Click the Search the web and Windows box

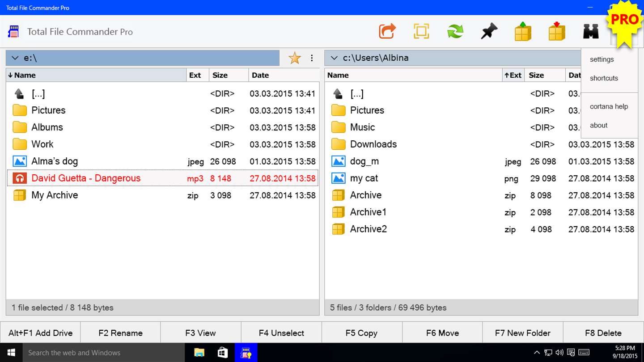click(103, 353)
